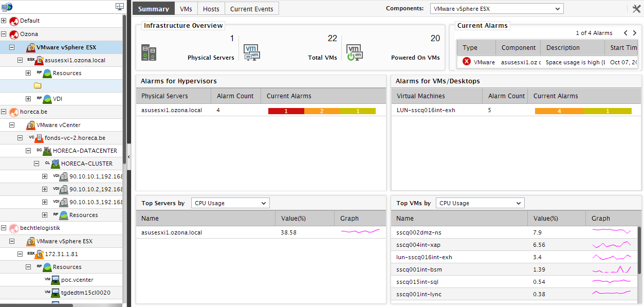
Task: Go to the previous alarm arrow
Action: pyautogui.click(x=625, y=33)
